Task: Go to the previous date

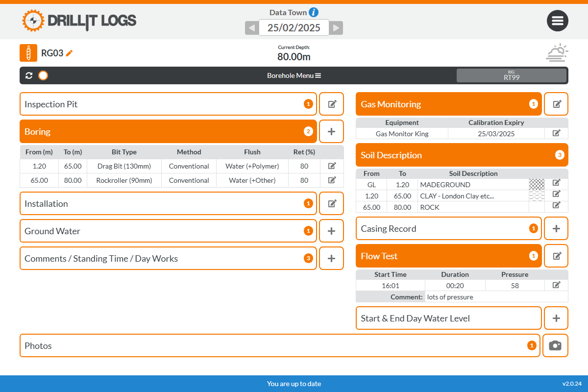Action: pyautogui.click(x=251, y=28)
